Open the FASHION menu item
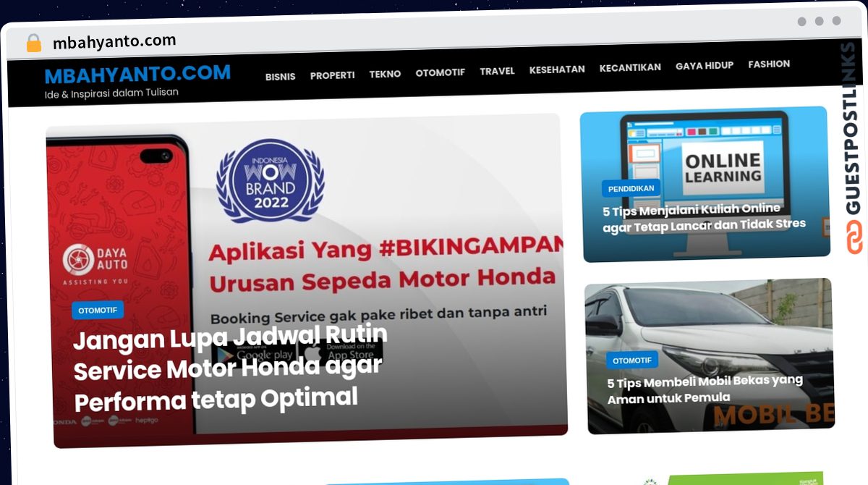Screen dimensions: 868x485 click(x=769, y=64)
